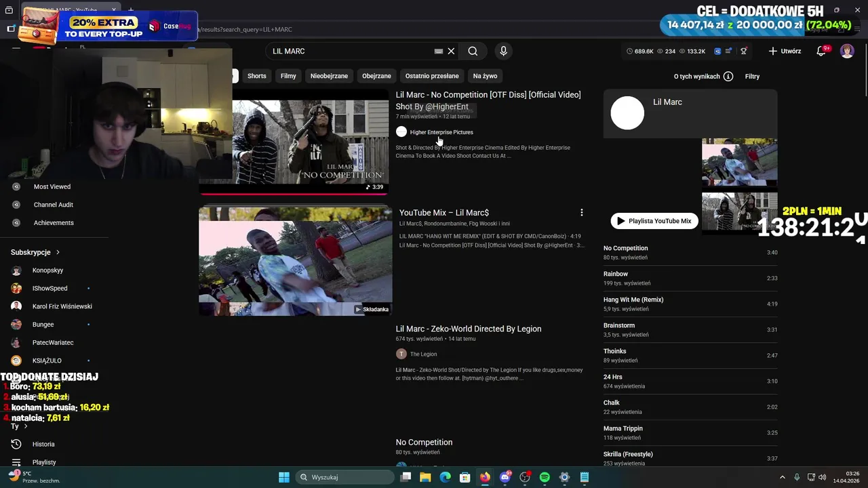Image resolution: width=868 pixels, height=488 pixels.
Task: Click the Channel Audit sidebar icon
Action: pyautogui.click(x=16, y=205)
